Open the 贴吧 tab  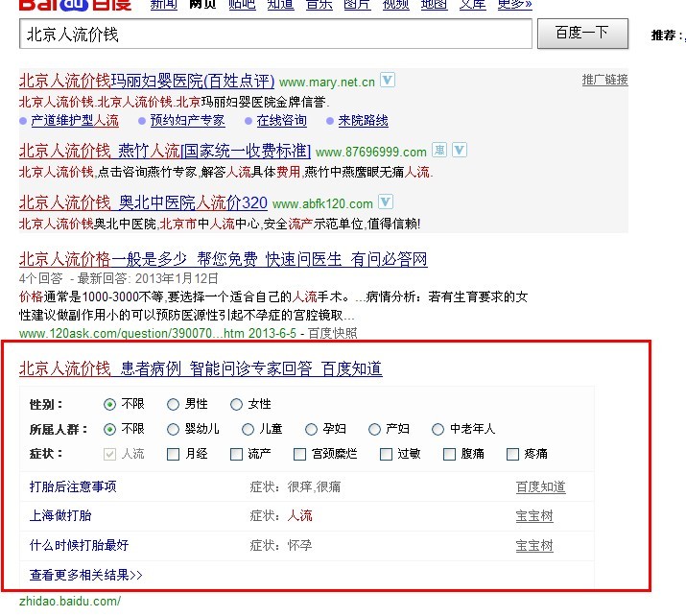coord(242,5)
